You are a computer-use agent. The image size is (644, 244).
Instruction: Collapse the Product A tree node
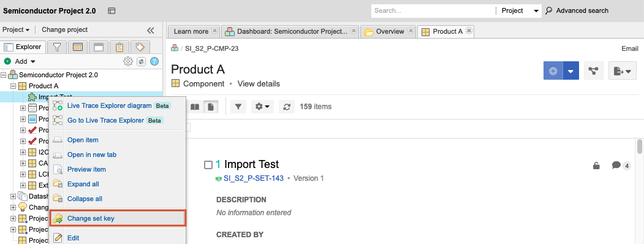coord(13,86)
